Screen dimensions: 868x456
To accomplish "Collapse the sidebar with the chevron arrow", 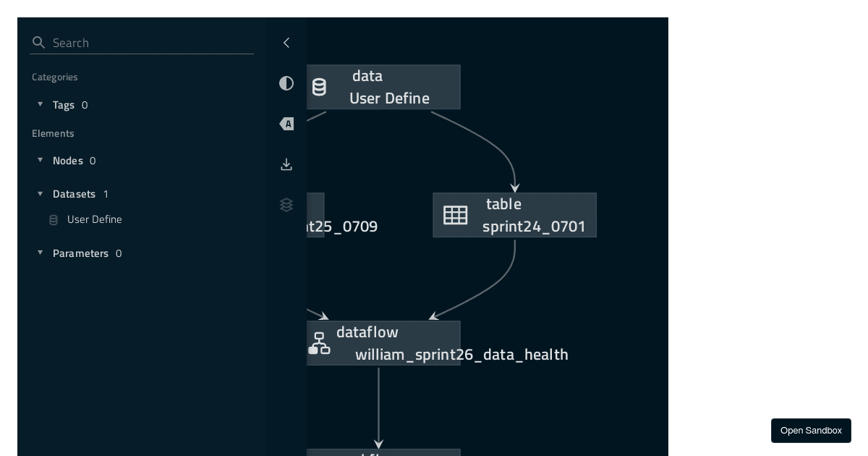I will tap(286, 43).
